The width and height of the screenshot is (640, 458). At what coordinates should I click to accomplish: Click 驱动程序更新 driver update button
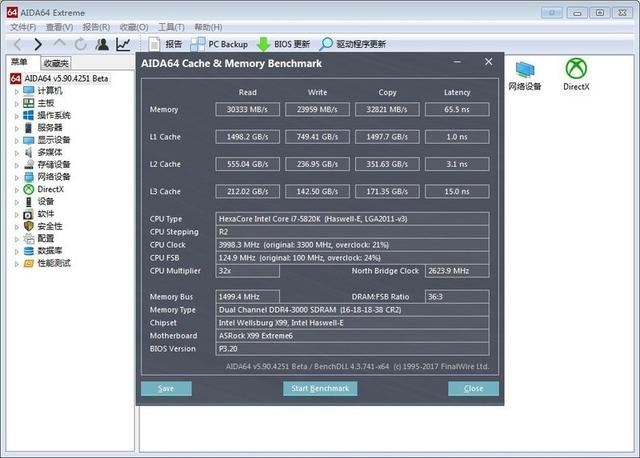353,44
